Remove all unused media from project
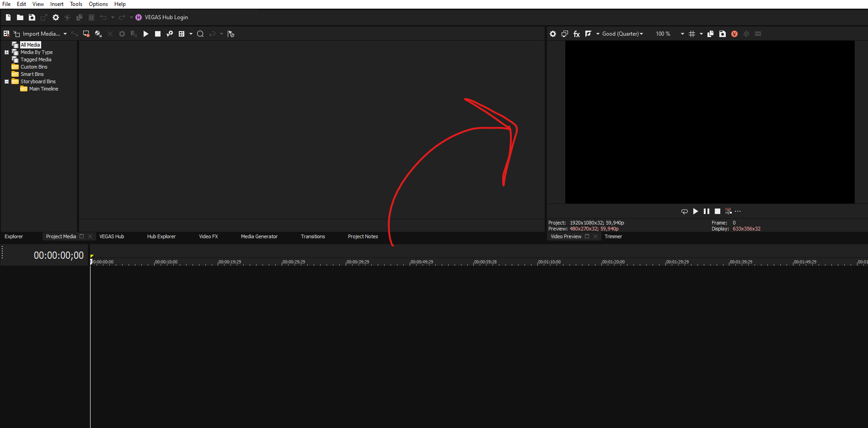 [6, 34]
